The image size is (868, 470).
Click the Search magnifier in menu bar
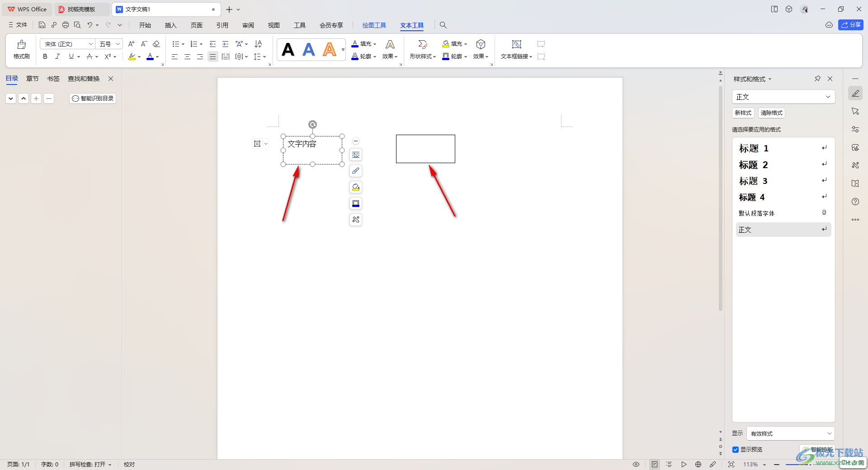(x=443, y=25)
